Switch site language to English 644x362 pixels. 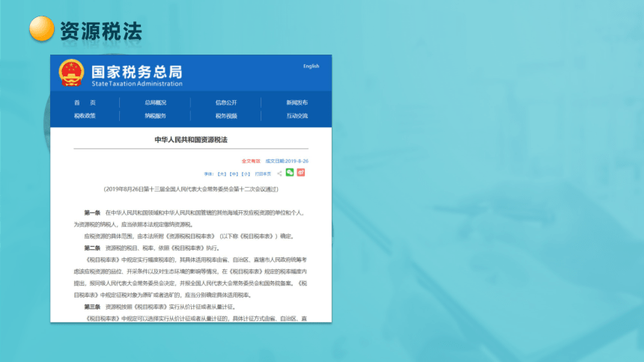[x=311, y=66]
